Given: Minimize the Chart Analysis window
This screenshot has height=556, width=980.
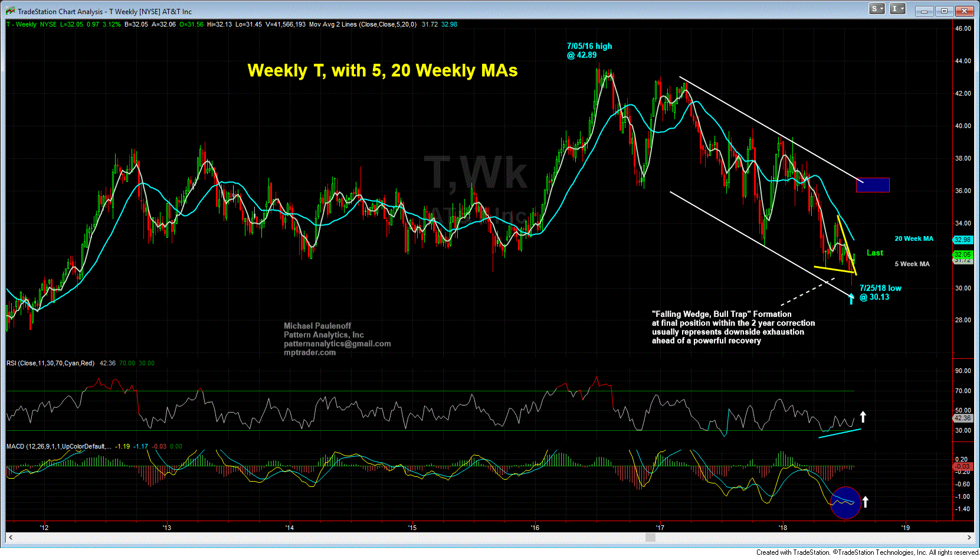Looking at the screenshot, I should [924, 11].
